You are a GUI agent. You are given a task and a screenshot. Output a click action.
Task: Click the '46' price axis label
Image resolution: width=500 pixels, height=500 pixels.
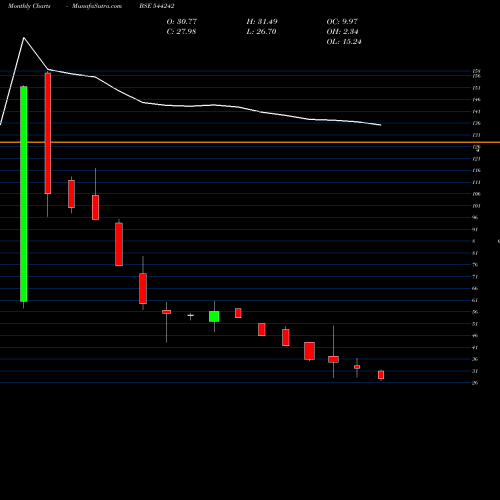(x=475, y=336)
